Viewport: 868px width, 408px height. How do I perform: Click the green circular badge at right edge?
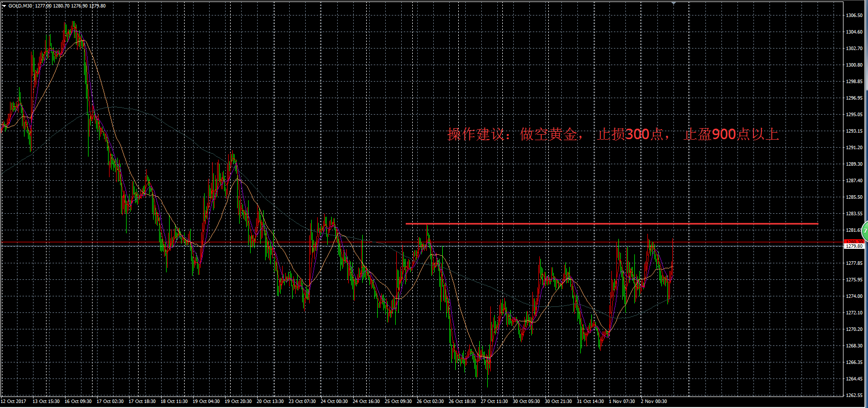point(865,230)
